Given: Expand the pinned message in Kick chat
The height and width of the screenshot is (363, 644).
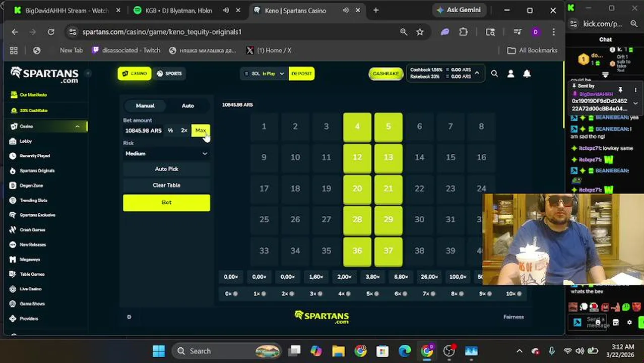Looking at the screenshot, I should tap(635, 103).
